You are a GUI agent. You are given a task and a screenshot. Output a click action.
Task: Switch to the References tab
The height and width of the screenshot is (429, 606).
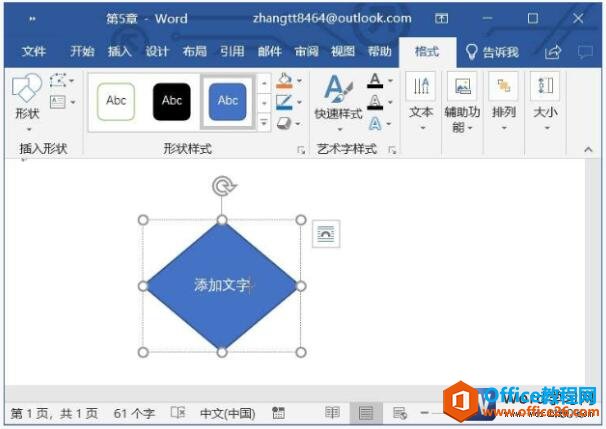click(x=232, y=51)
